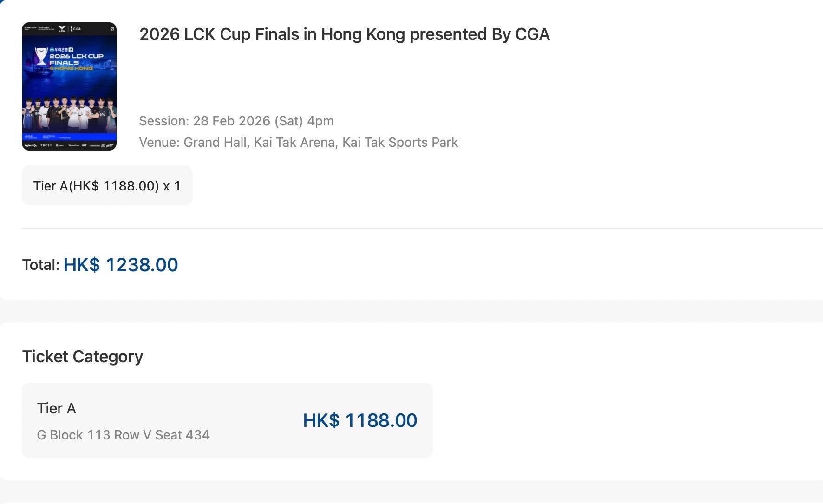Expand the Tier A(HK$ 1188.00) x 1 chip
823x504 pixels.
tap(107, 185)
